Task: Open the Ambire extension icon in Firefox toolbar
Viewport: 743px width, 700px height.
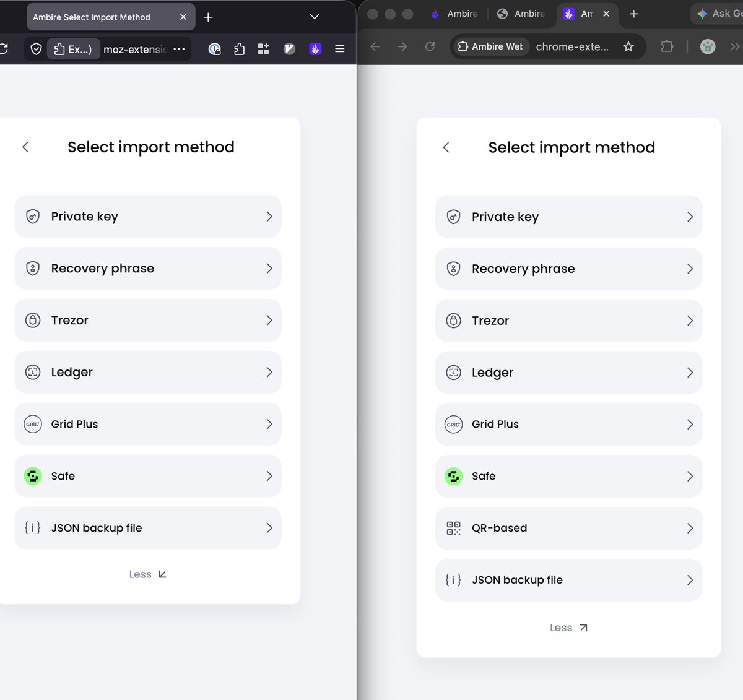Action: [x=315, y=49]
